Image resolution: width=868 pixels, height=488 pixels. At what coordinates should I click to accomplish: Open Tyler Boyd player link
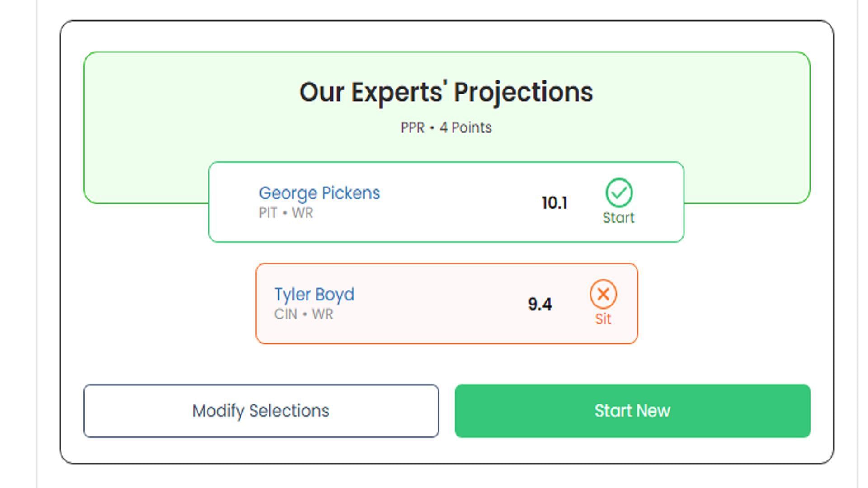click(314, 294)
